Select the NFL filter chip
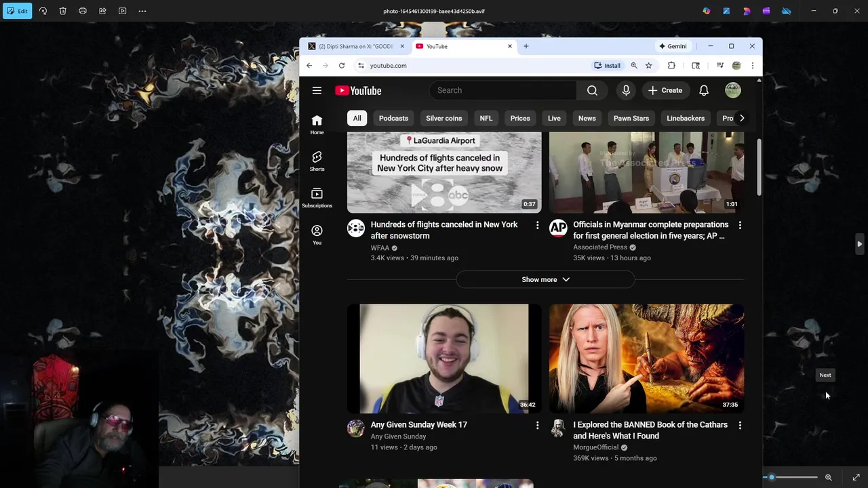Viewport: 868px width, 488px height. click(486, 118)
